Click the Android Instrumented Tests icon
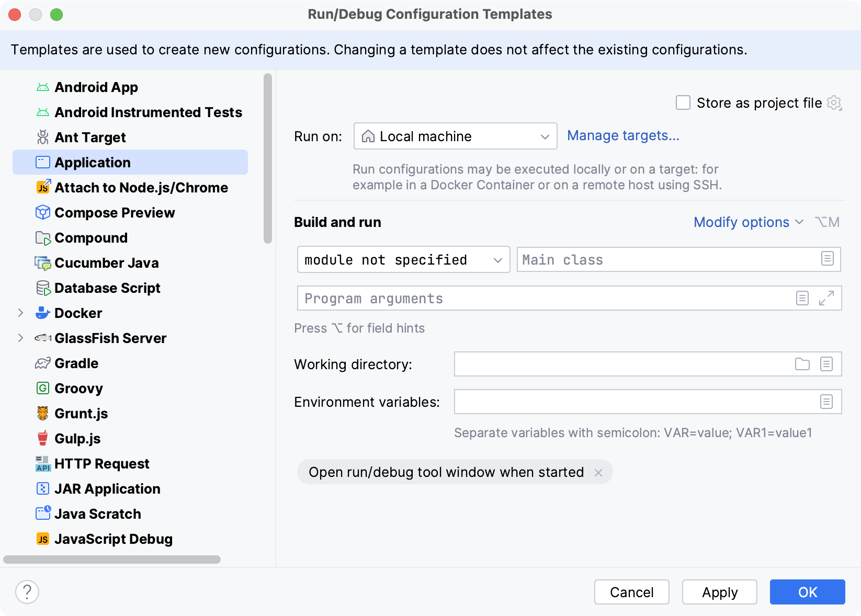The height and width of the screenshot is (616, 861). click(43, 112)
